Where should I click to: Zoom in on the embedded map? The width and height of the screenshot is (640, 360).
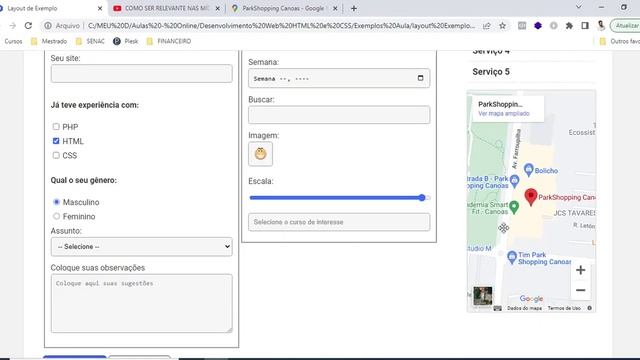tap(580, 270)
